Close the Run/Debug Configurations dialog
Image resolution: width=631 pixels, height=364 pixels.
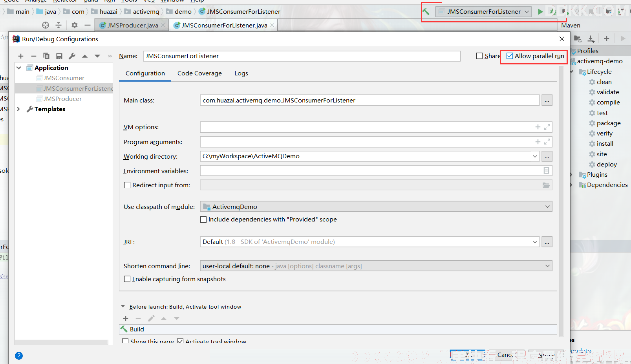562,39
